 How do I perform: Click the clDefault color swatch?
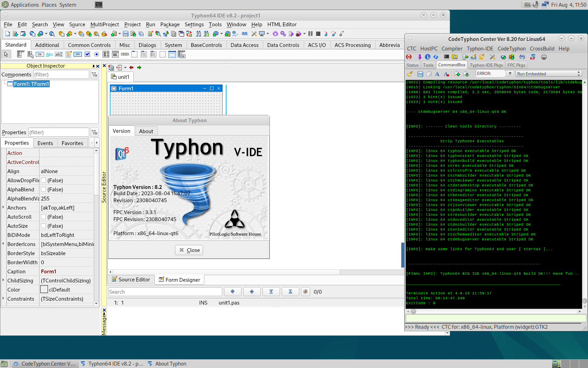[44, 289]
